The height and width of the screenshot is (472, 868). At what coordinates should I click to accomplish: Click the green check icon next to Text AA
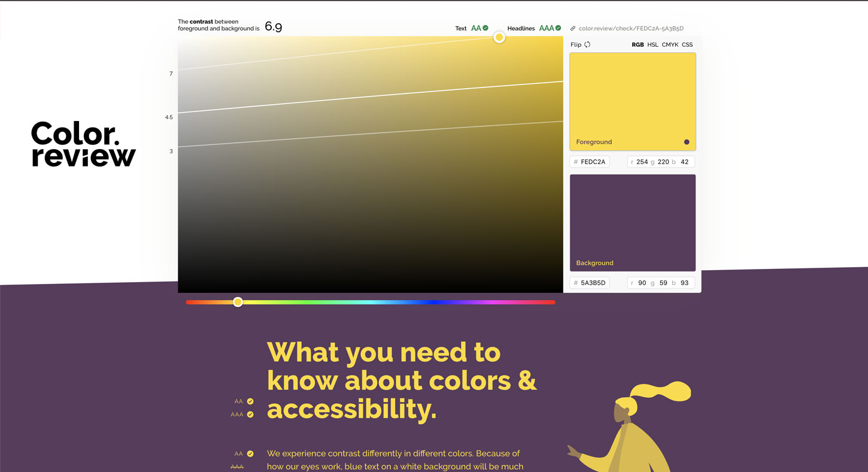pyautogui.click(x=485, y=28)
